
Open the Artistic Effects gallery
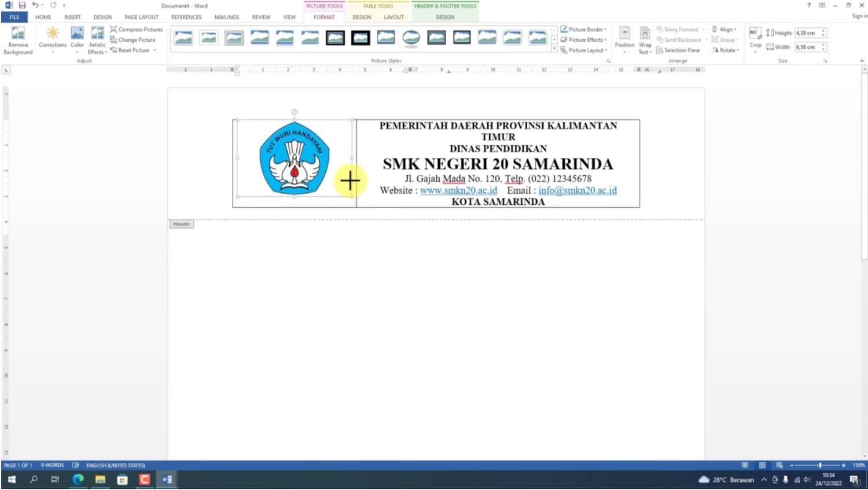[x=97, y=40]
